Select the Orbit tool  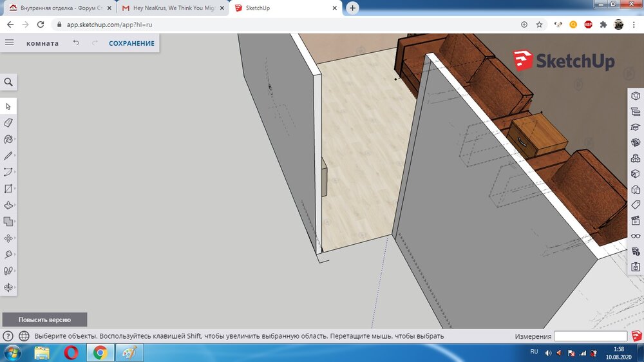(x=8, y=287)
